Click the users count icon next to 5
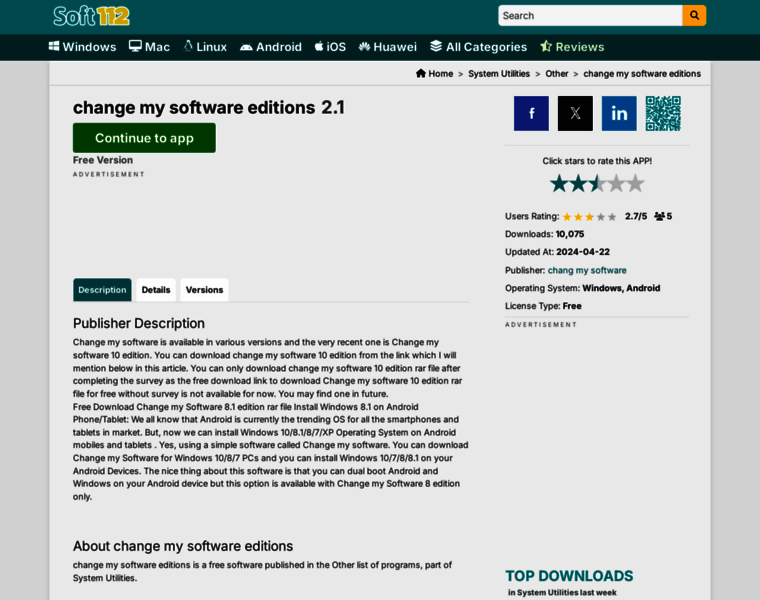 point(659,216)
